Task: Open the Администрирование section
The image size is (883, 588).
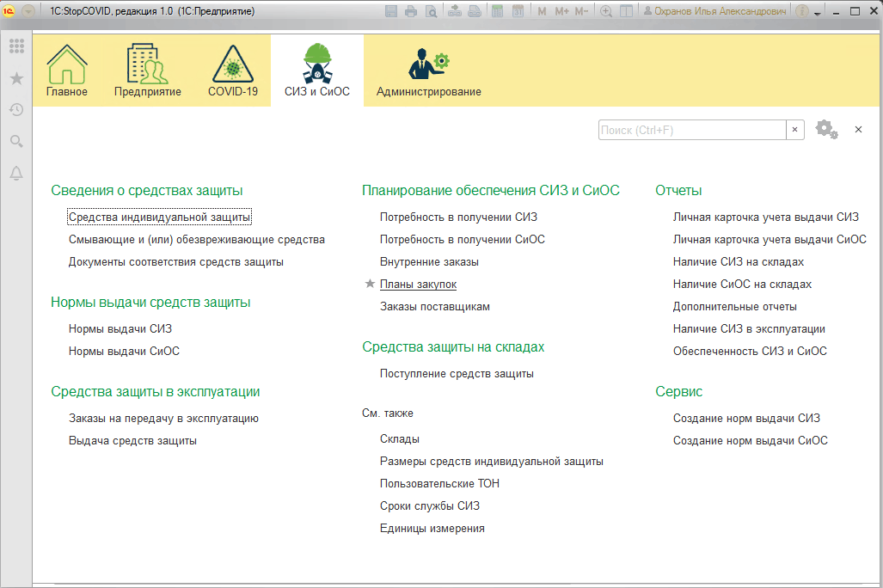Action: (428, 71)
